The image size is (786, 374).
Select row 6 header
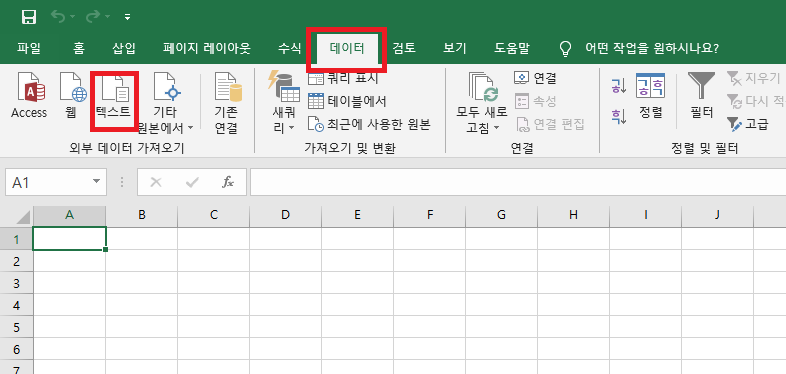tap(17, 349)
